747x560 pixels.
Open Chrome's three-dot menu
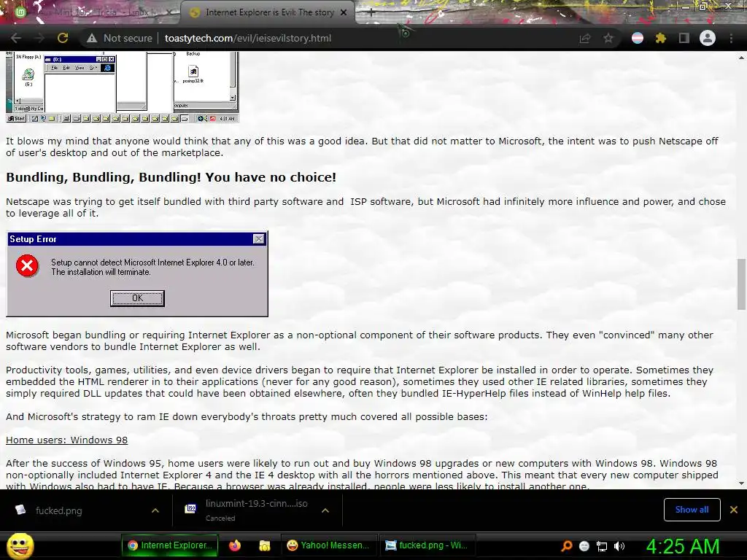coord(731,38)
